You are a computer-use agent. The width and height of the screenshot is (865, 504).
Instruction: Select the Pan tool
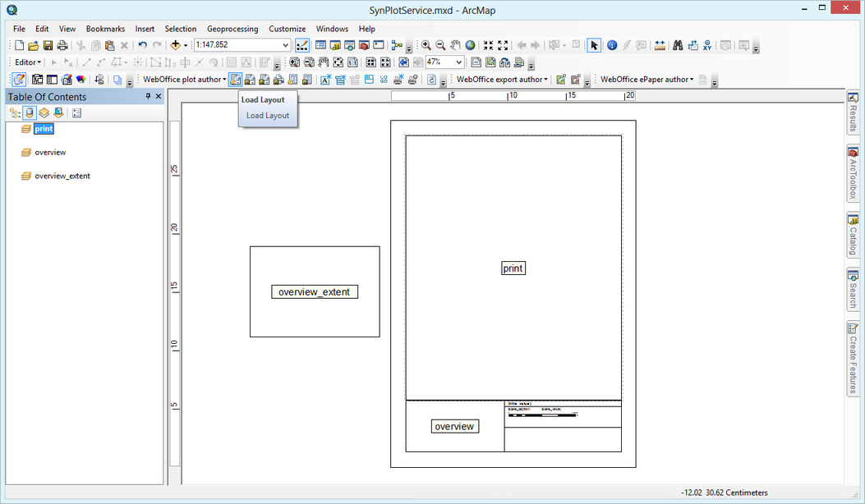click(x=454, y=45)
